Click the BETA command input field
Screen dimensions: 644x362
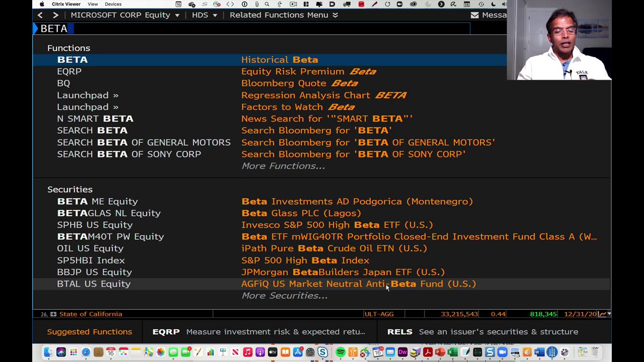click(x=252, y=29)
